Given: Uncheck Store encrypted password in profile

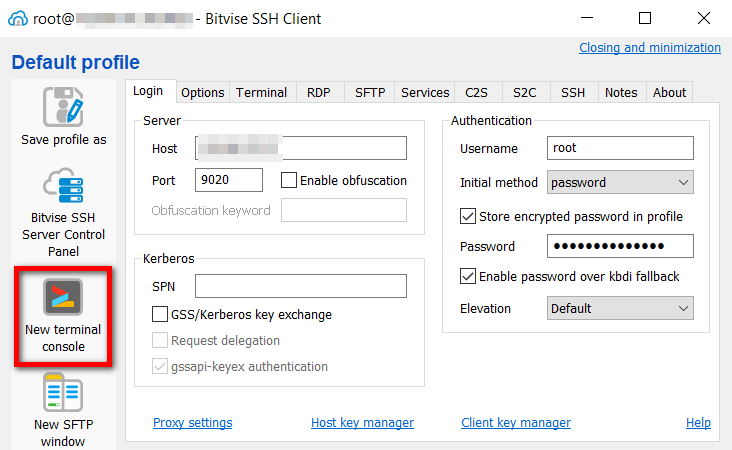Looking at the screenshot, I should coord(468,216).
